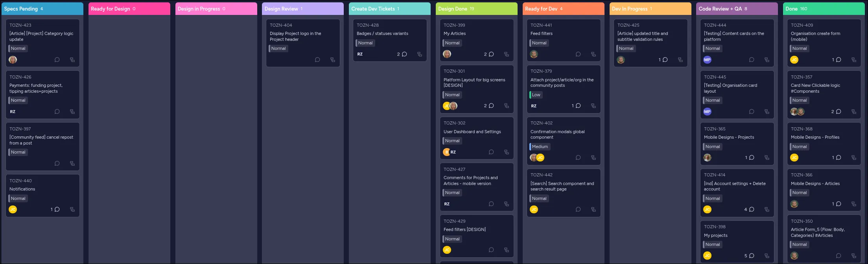Click subtask icon on TOZN-423 card
This screenshot has height=264, width=868.
tap(72, 60)
